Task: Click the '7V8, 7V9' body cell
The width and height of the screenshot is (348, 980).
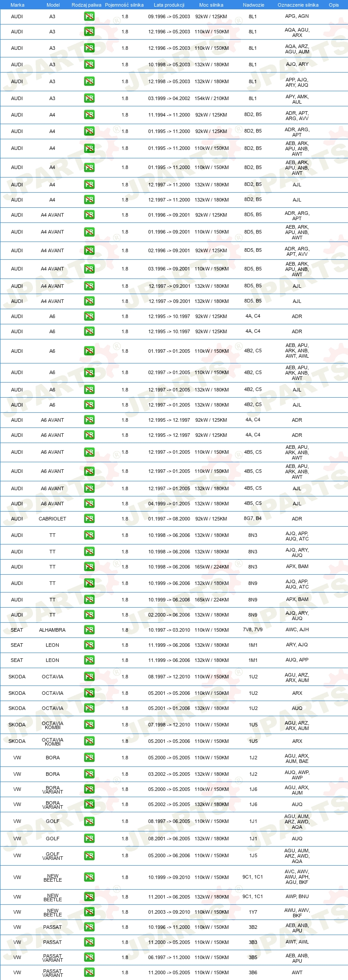Action: [x=253, y=629]
